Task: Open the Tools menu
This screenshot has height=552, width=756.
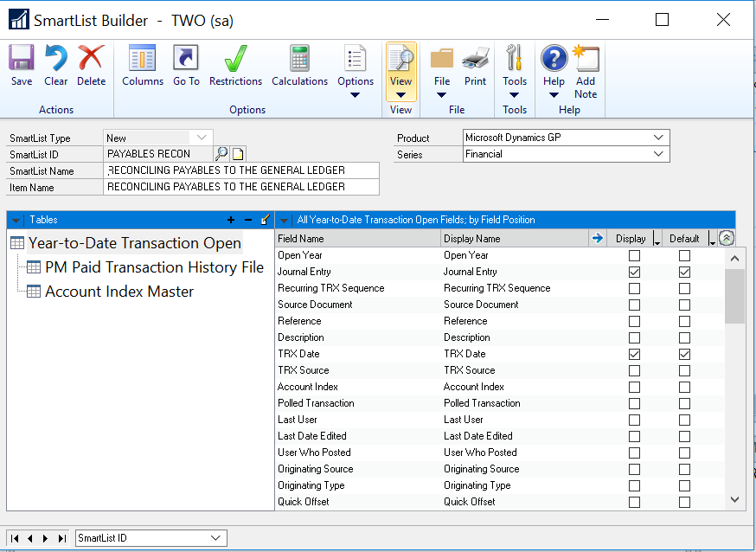Action: coord(515,71)
